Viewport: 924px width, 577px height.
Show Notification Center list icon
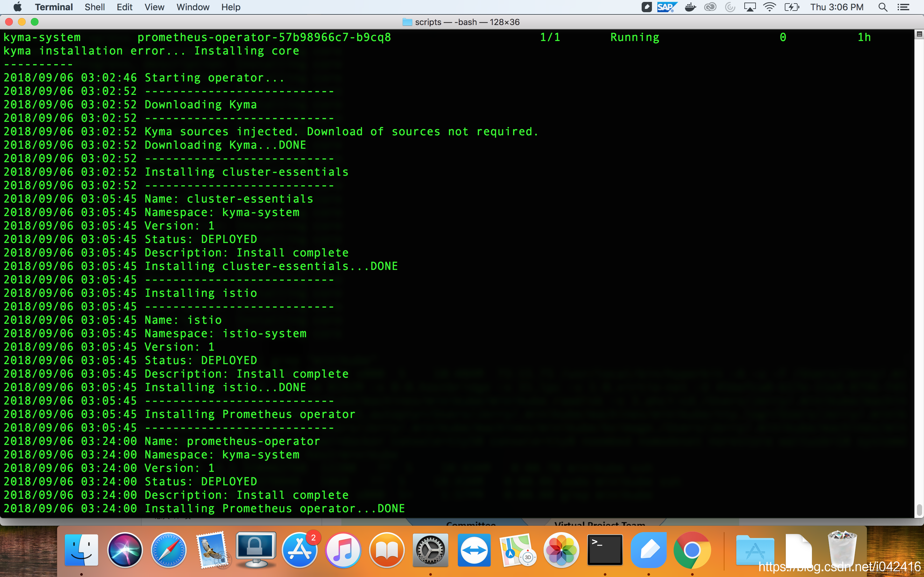pyautogui.click(x=903, y=7)
